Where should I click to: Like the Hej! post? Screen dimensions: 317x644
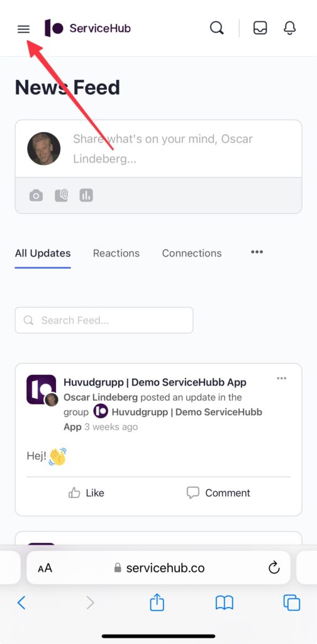[x=86, y=493]
